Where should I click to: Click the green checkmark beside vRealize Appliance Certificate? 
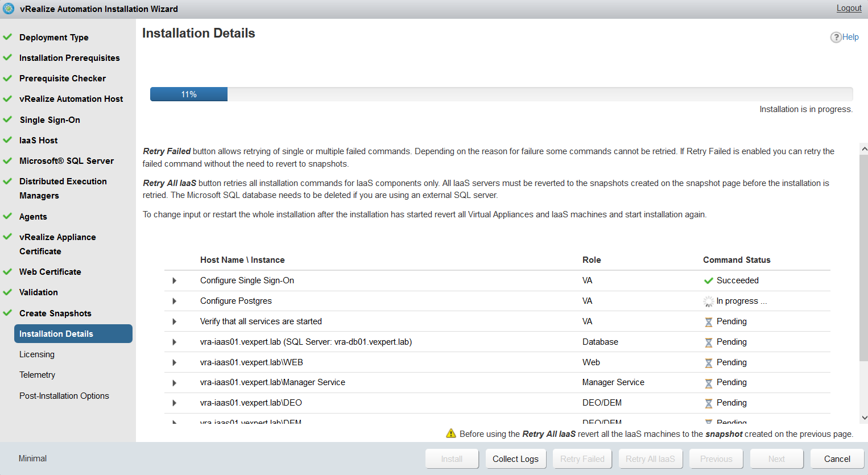(7, 237)
